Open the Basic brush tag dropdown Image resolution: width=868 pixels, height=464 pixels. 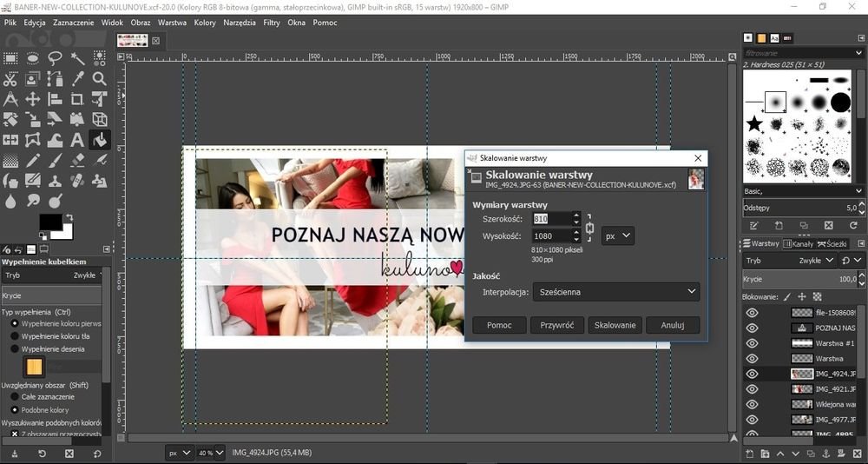coord(803,190)
